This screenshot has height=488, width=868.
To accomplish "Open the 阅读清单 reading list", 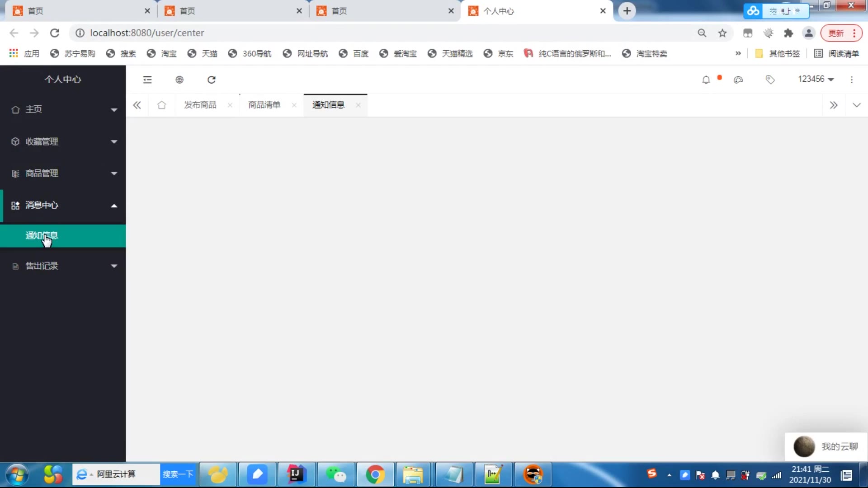I will pyautogui.click(x=836, y=53).
